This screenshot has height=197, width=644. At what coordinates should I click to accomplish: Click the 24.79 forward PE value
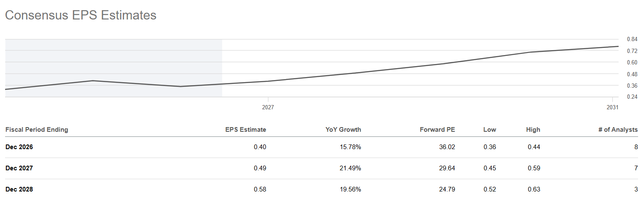[448, 189]
